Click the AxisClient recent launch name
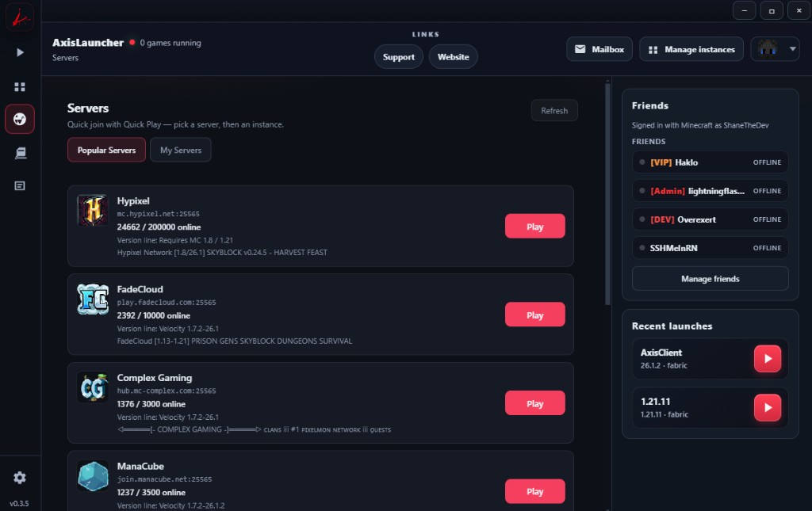 [661, 353]
